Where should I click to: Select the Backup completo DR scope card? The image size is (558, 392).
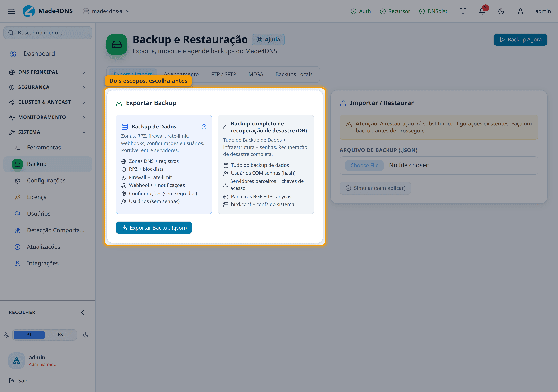point(266,164)
